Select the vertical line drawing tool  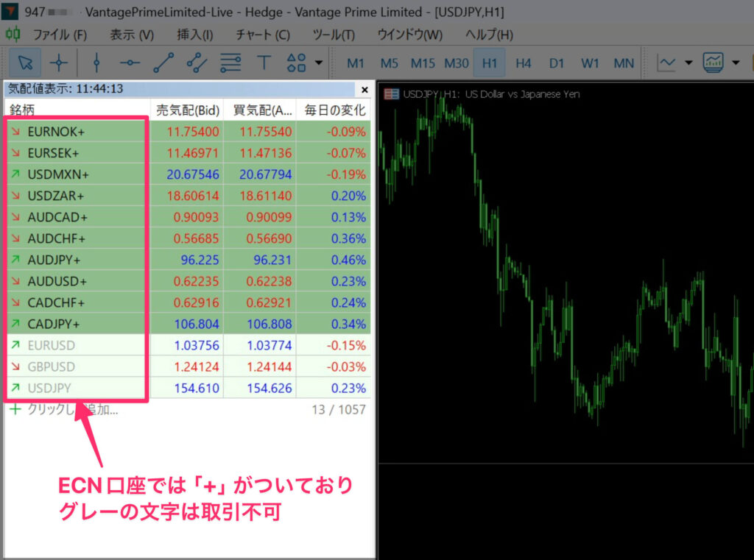pos(96,63)
